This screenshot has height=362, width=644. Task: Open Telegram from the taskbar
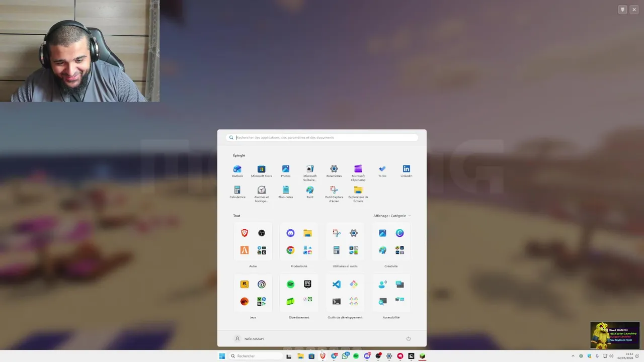pos(334,356)
